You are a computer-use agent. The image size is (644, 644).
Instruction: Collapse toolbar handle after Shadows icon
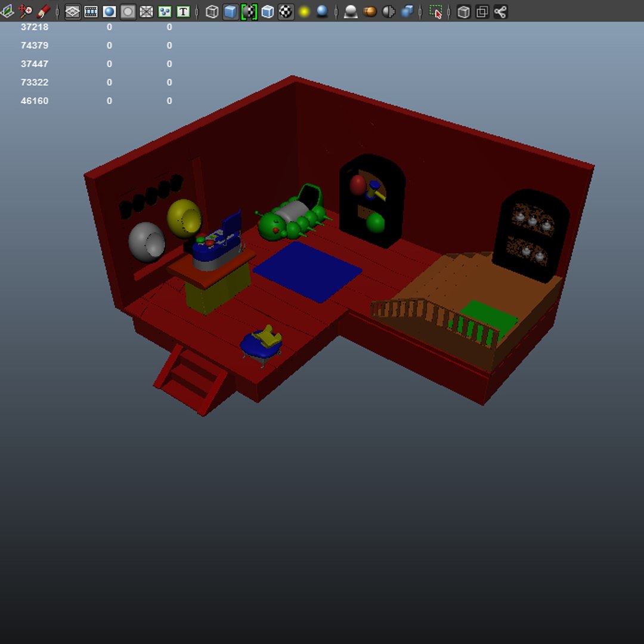336,11
